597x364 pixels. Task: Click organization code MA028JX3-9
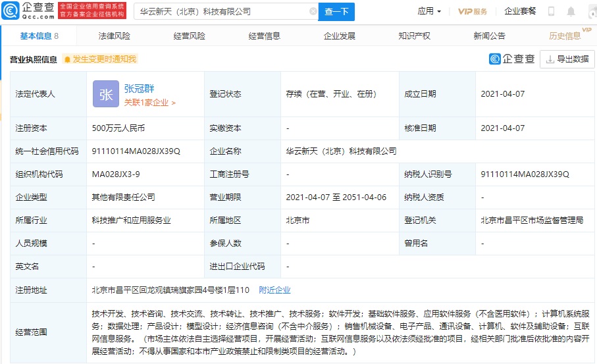pyautogui.click(x=116, y=174)
